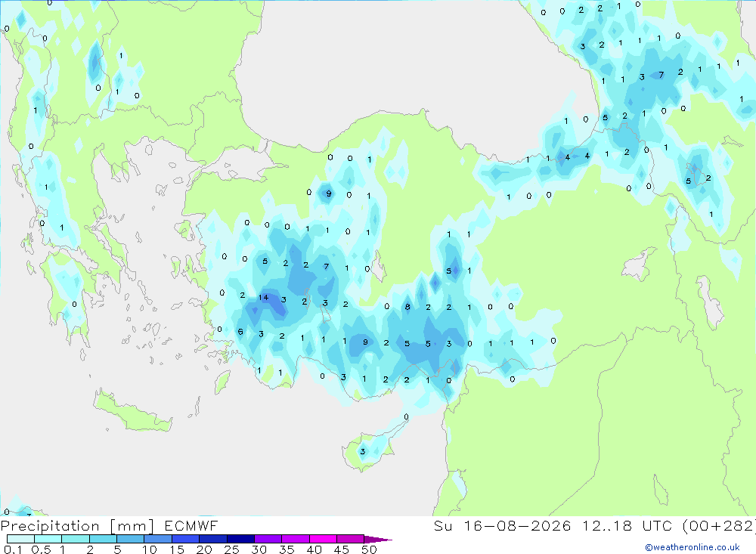Click the '3' precipitation value on Cyprus
756x554 pixels.
[363, 452]
